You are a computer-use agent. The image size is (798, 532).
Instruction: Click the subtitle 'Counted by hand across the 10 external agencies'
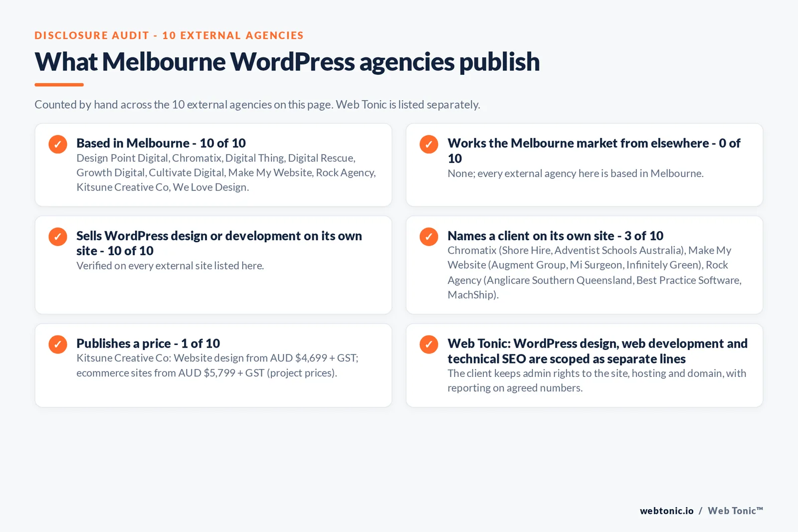(x=257, y=105)
